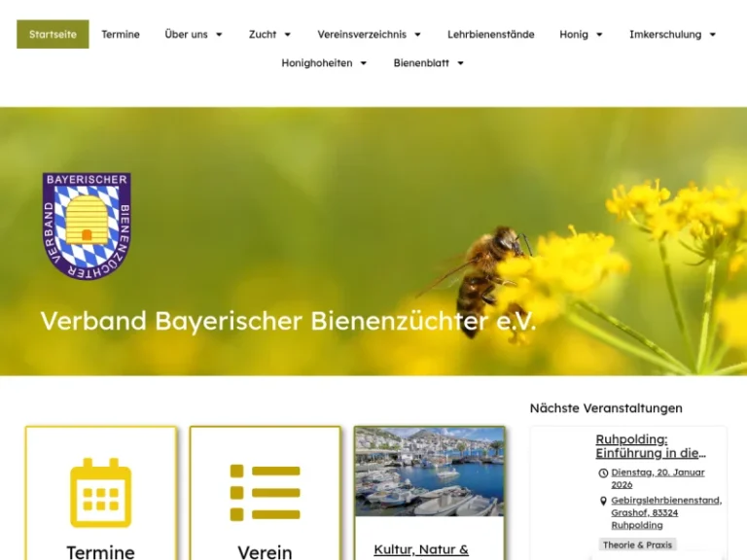Open the Gebirgslehrbienenstand, Grashof address link

(666, 513)
